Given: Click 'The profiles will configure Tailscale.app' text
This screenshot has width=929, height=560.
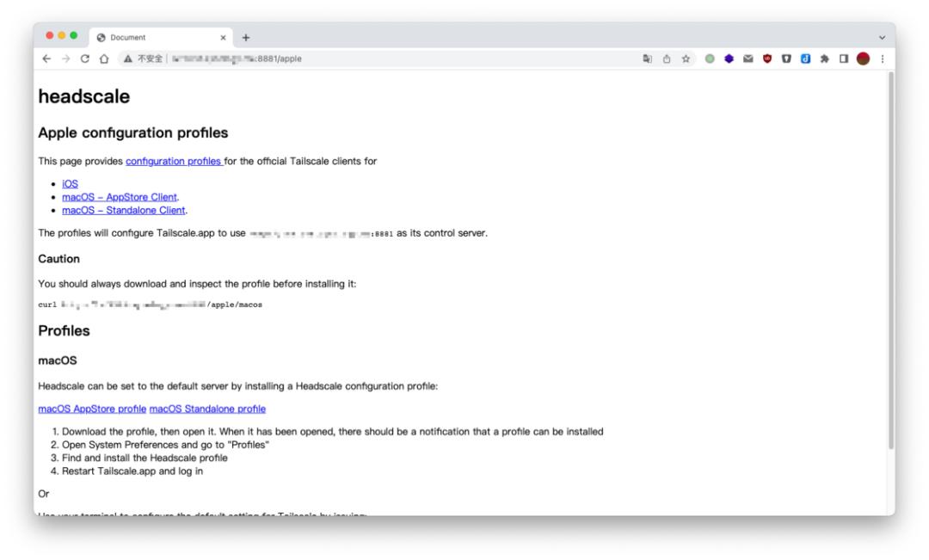Looking at the screenshot, I should click(262, 233).
